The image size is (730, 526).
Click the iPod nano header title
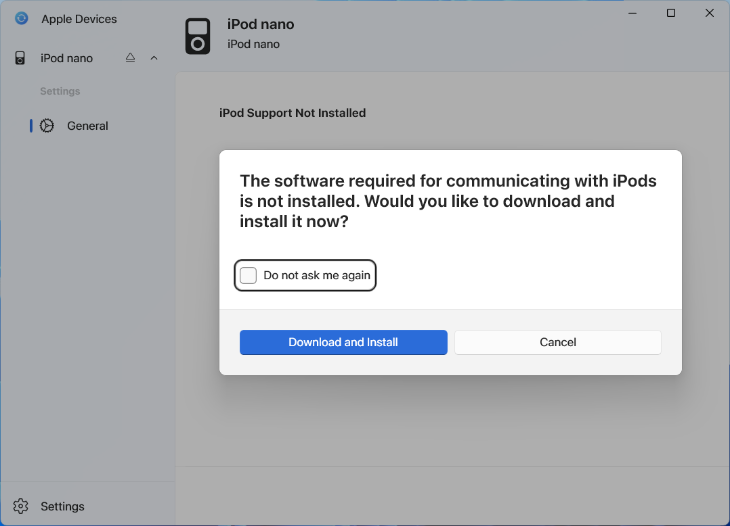coord(261,24)
